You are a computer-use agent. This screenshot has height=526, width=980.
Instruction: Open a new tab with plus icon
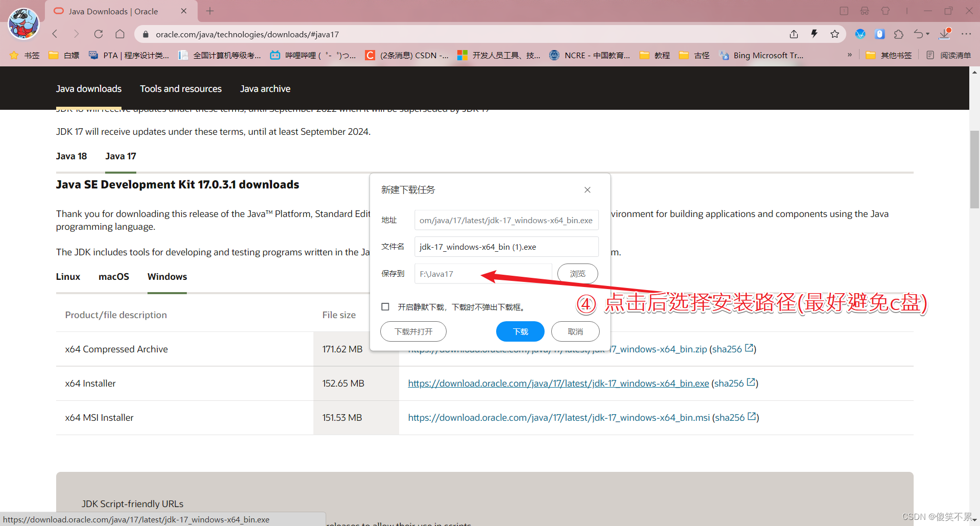(210, 11)
